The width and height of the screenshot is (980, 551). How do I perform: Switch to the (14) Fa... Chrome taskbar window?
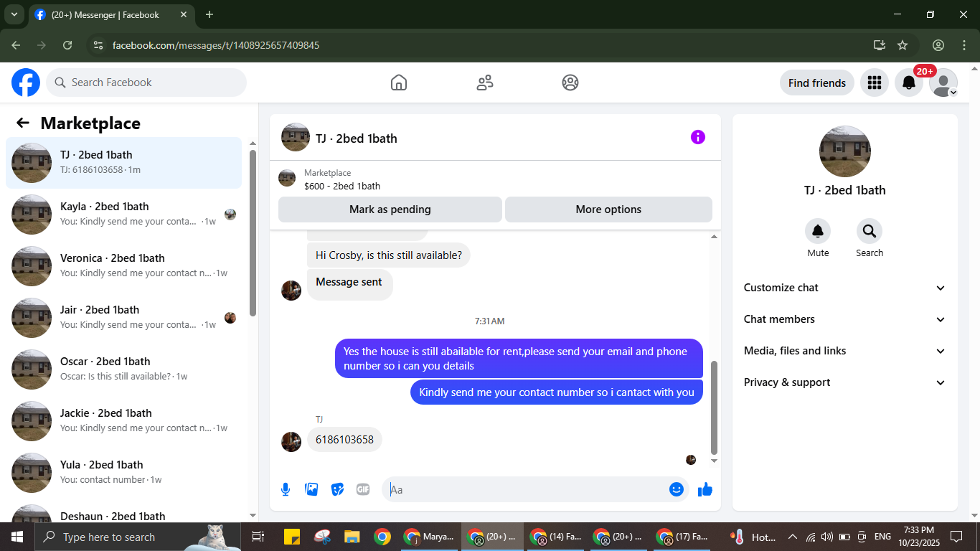point(555,537)
